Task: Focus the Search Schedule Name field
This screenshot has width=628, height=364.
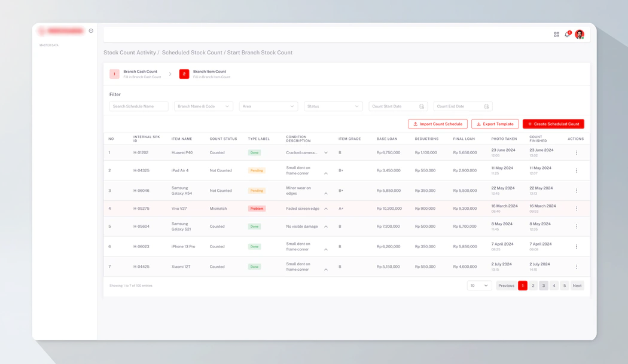Action: (x=139, y=106)
